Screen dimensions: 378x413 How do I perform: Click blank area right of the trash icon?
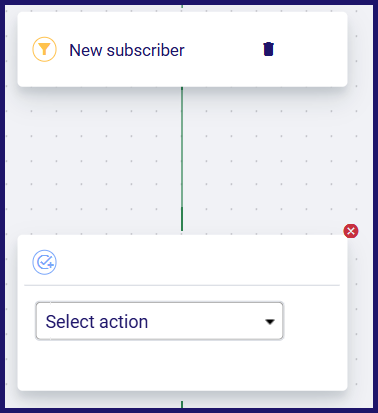(x=310, y=49)
